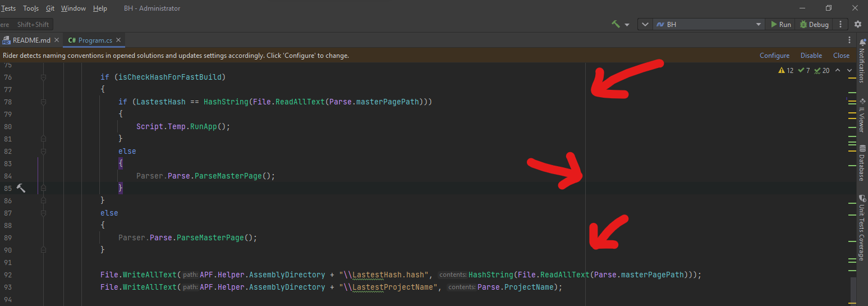Click the 12 warnings indicator

pos(786,71)
